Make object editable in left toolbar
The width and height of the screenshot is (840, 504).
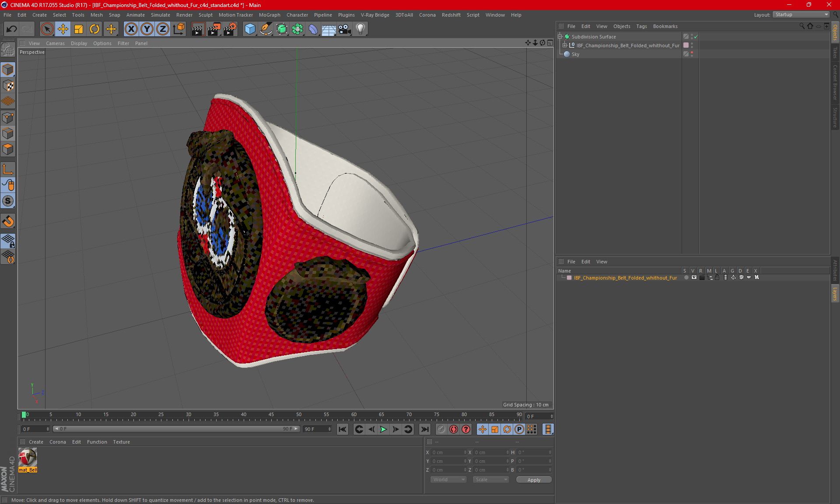tap(8, 49)
